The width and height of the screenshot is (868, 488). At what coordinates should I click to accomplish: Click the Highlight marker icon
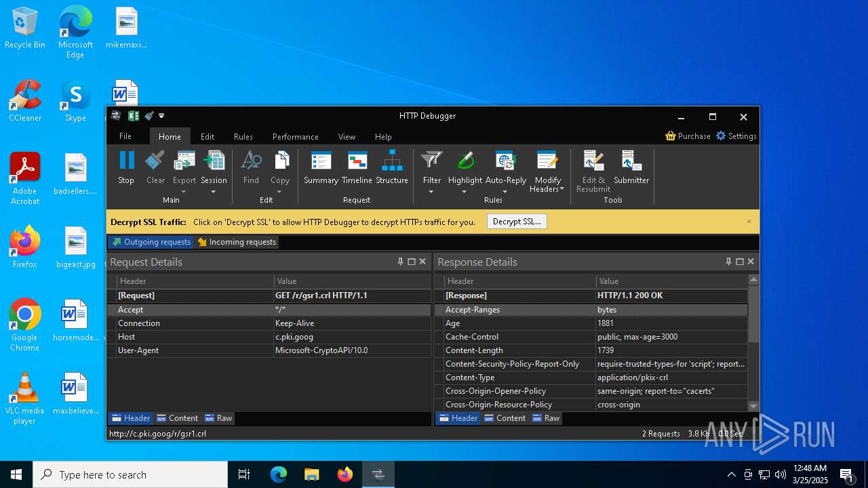[465, 160]
